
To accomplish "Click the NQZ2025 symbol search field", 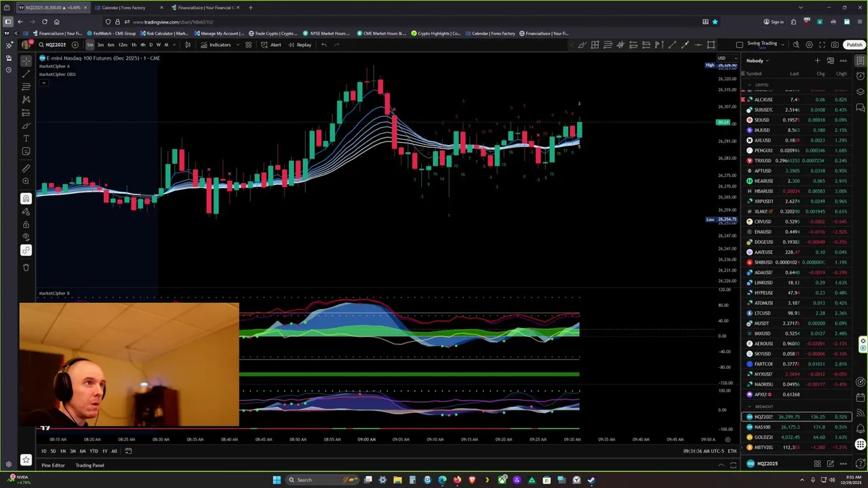I will pos(52,45).
